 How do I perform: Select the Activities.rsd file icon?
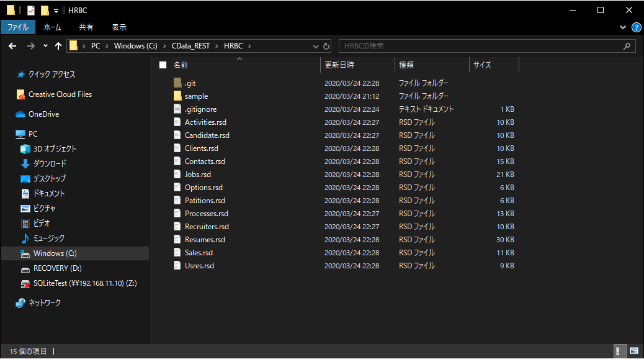pos(177,122)
